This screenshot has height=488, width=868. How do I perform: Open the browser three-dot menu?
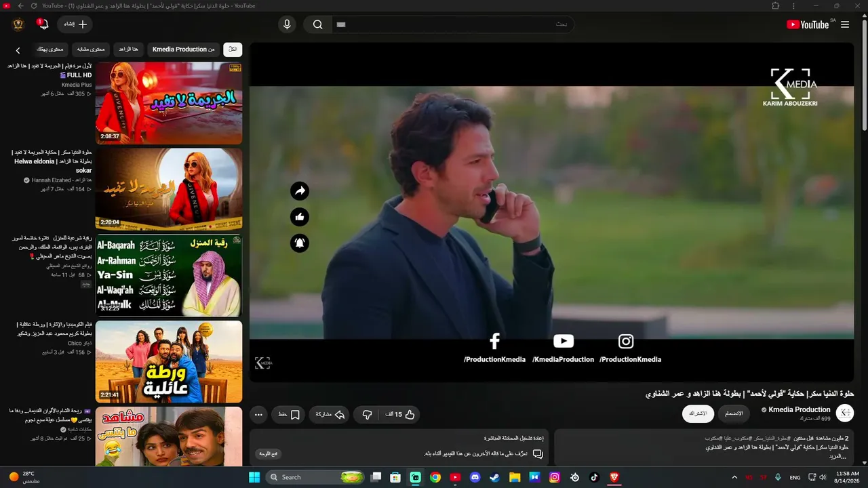tap(795, 6)
